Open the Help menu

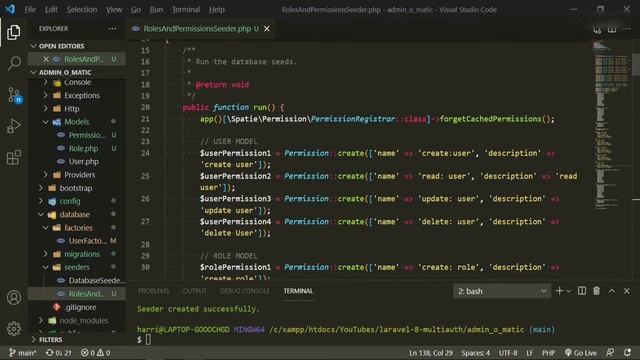point(217,9)
